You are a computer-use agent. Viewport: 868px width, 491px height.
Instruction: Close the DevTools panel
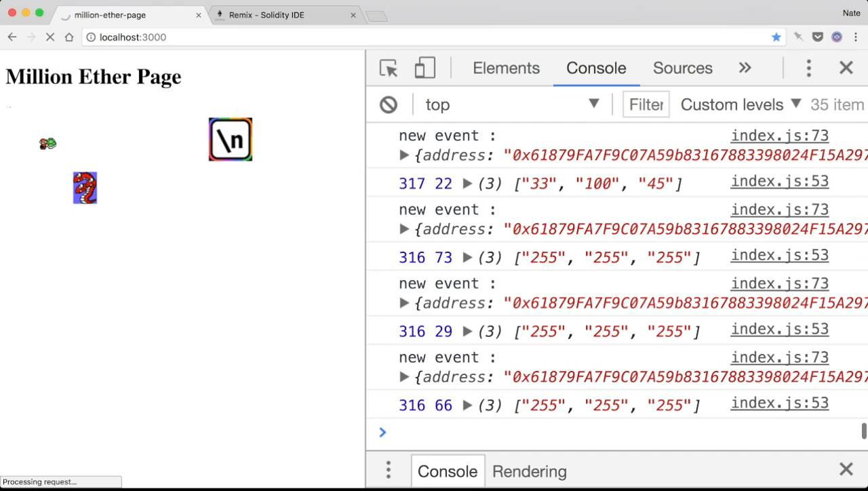tap(846, 68)
